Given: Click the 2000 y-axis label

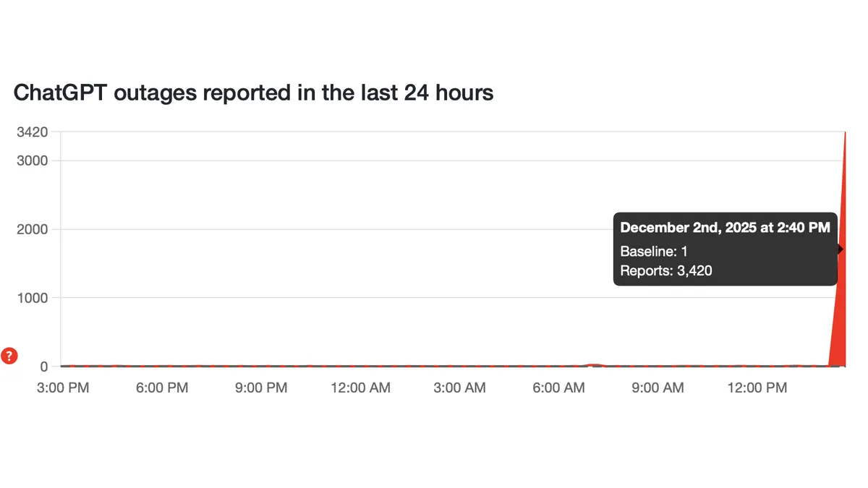Looking at the screenshot, I should tap(32, 229).
